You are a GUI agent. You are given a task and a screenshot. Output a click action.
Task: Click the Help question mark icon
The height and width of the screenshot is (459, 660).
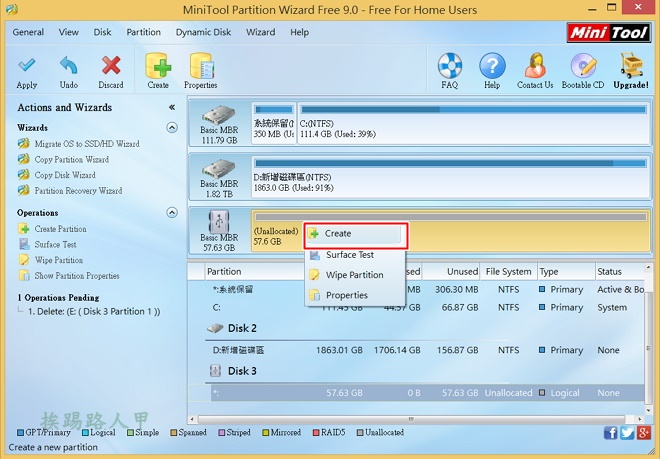click(x=492, y=65)
